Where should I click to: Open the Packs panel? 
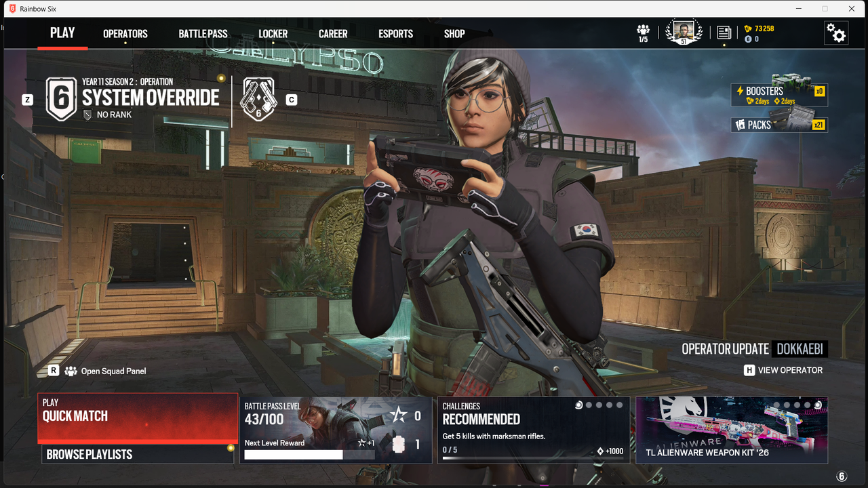click(779, 125)
